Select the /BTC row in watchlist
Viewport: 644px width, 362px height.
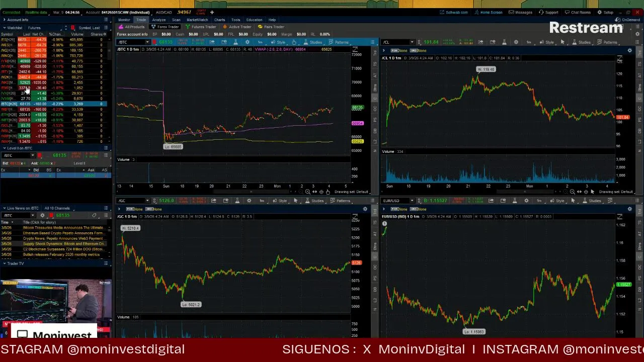pyautogui.click(x=53, y=104)
